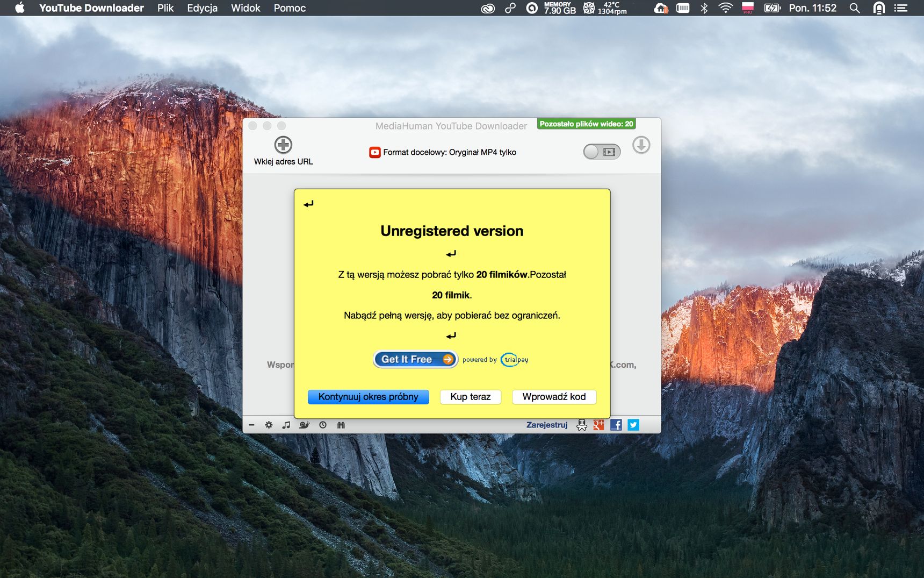Click the memory usage 7.90 GB indicator
This screenshot has width=924, height=578.
pos(560,8)
